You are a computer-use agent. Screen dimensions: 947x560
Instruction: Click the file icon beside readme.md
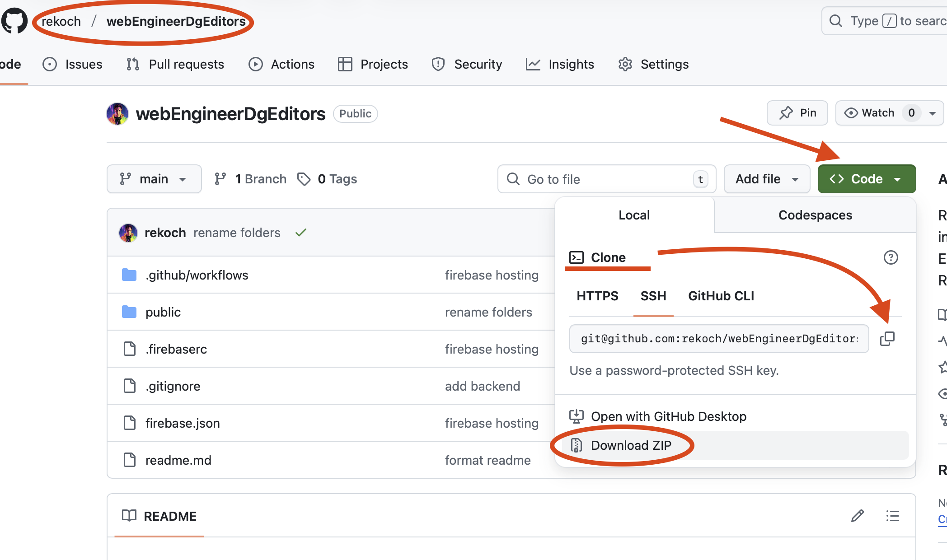coord(130,460)
